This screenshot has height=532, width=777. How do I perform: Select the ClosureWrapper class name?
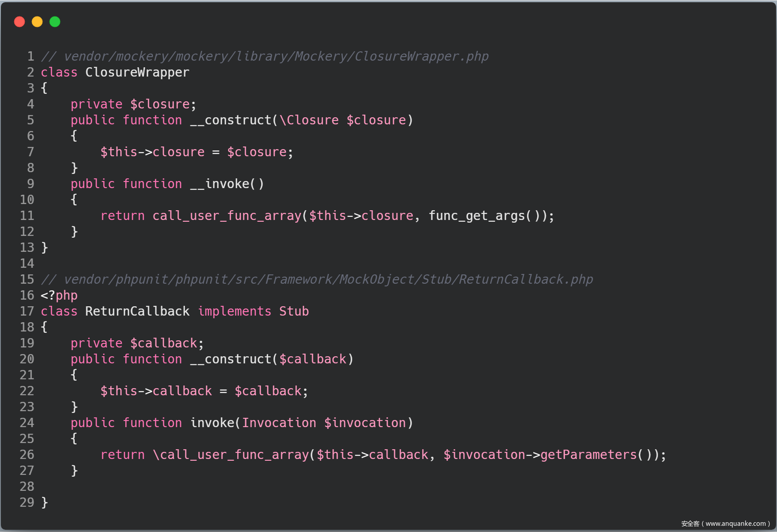click(x=137, y=73)
